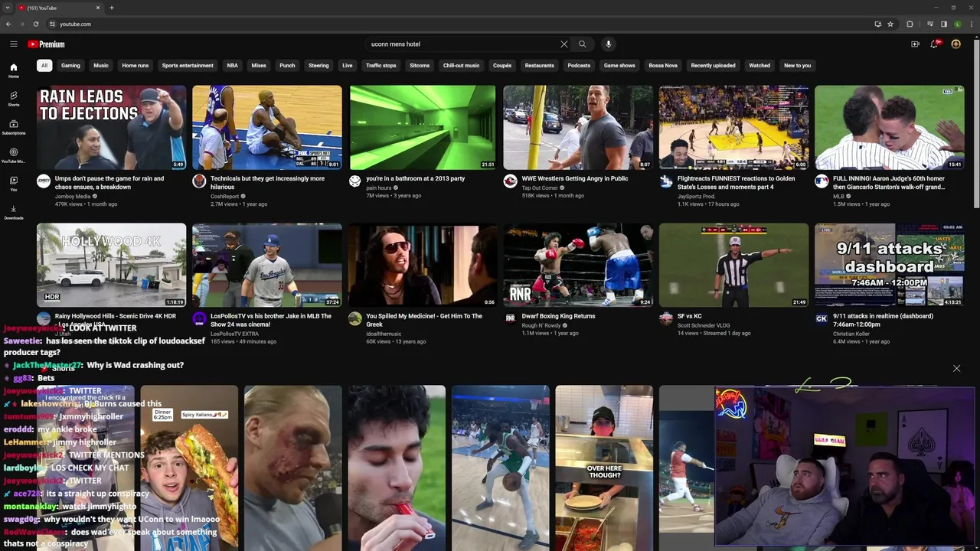
Task: Open the MLB channel avatar
Action: click(x=822, y=181)
